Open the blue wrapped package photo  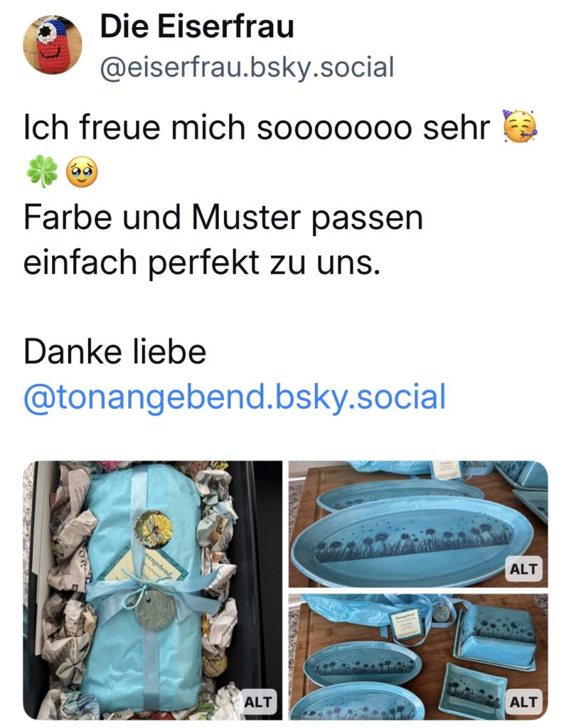click(x=153, y=590)
